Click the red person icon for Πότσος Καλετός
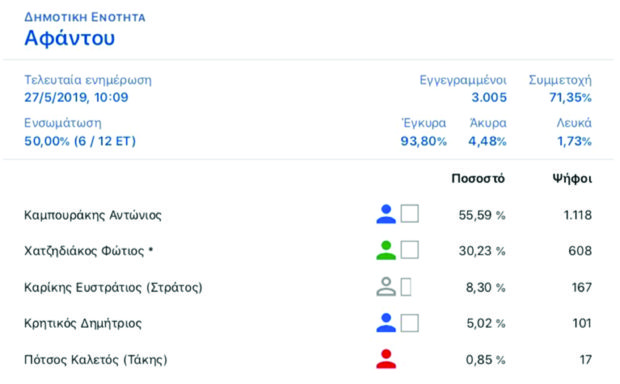Viewport: 620px width, 384px height. pyautogui.click(x=386, y=359)
